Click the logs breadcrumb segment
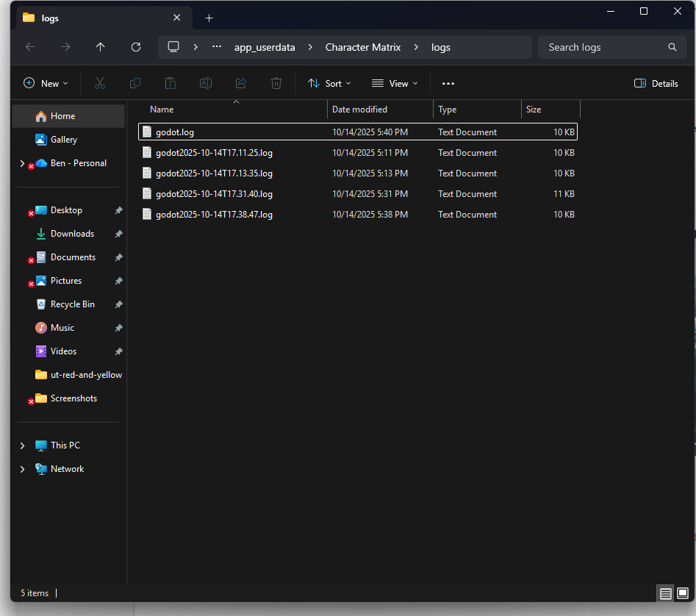Image resolution: width=696 pixels, height=616 pixels. 441,48
